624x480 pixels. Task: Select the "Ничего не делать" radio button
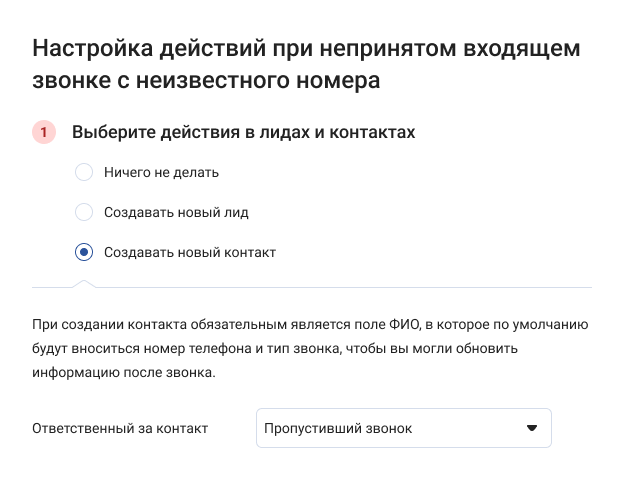(84, 172)
